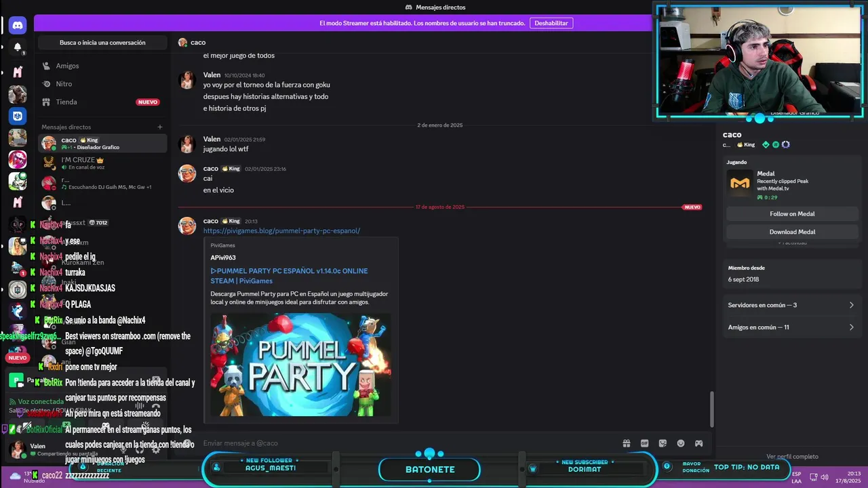Viewport: 868px width, 488px height.
Task: Click the 'Mensajes directos' section header
Action: [x=66, y=127]
